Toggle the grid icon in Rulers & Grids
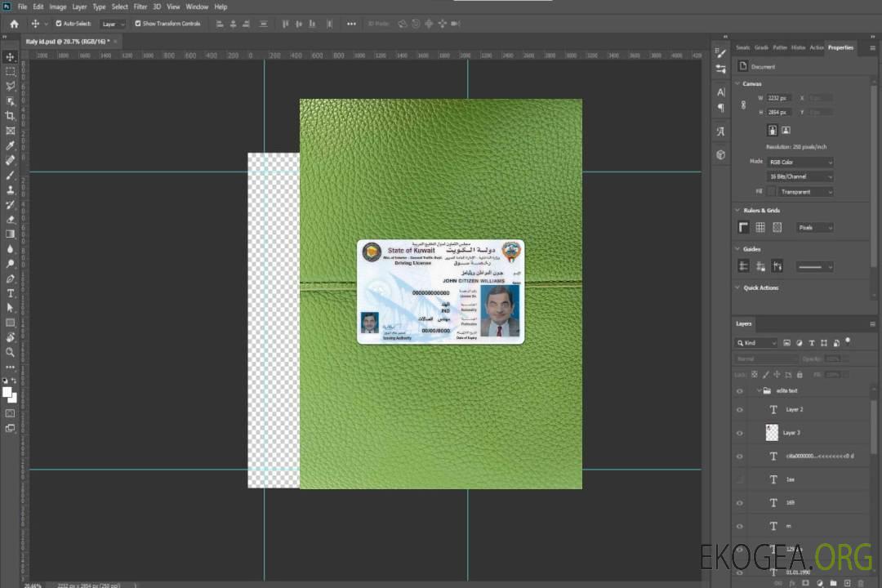Image resolution: width=882 pixels, height=588 pixels. click(x=760, y=227)
